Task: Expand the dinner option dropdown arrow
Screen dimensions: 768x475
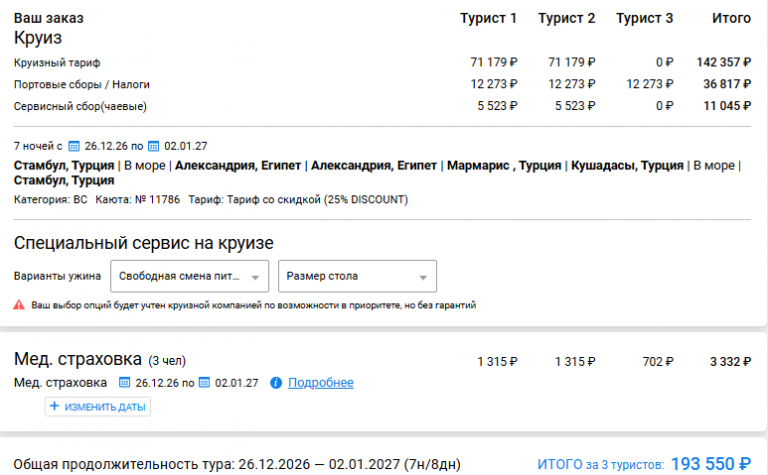Action: 255,278
